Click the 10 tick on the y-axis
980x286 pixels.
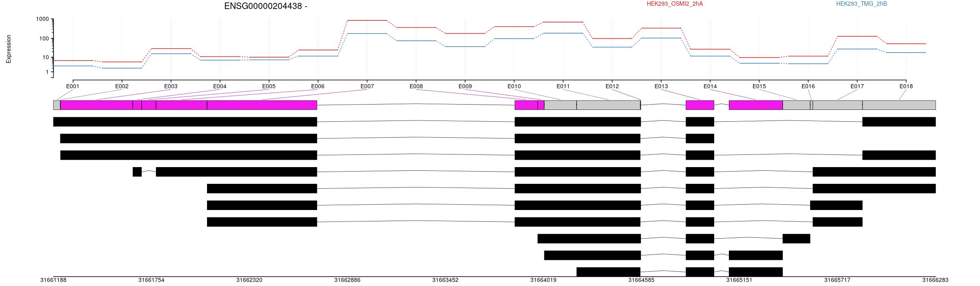[x=45, y=57]
